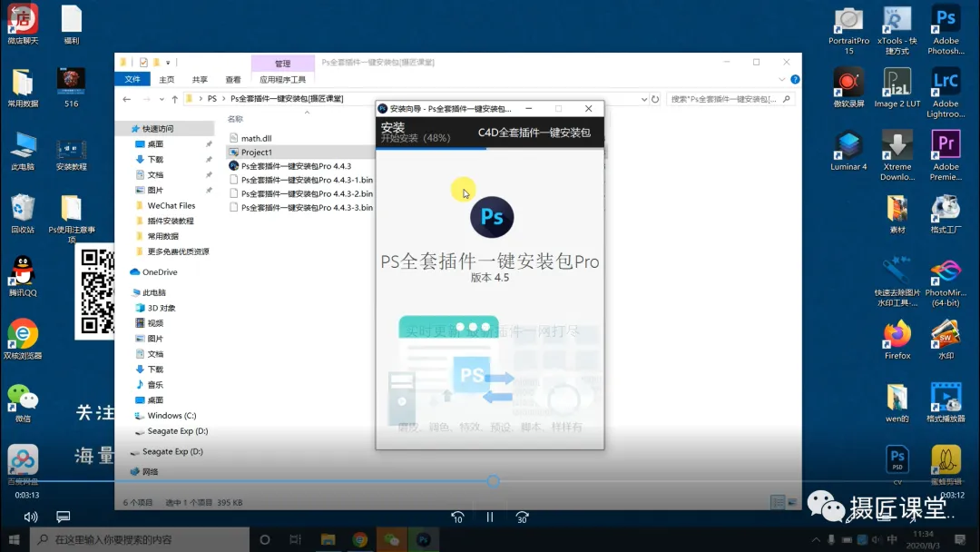Launch Adobe Lightroom Classic desktop icon
Viewport: 980px width, 552px height.
(946, 94)
